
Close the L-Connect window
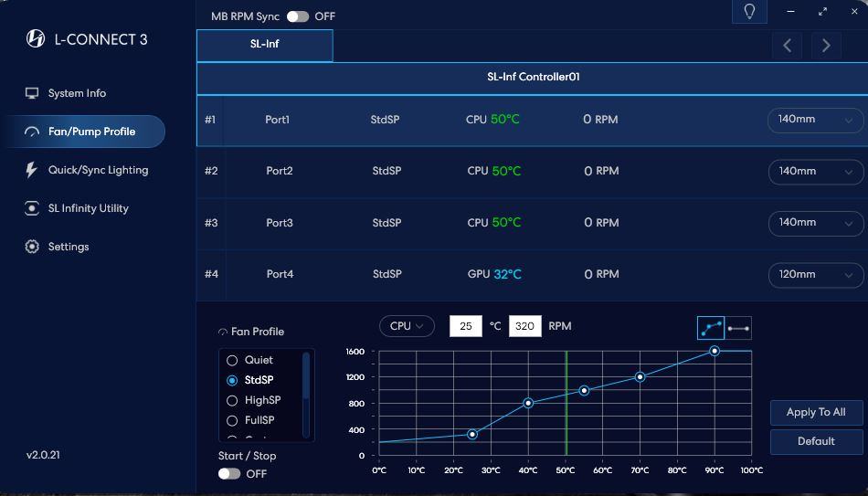pyautogui.click(x=854, y=11)
